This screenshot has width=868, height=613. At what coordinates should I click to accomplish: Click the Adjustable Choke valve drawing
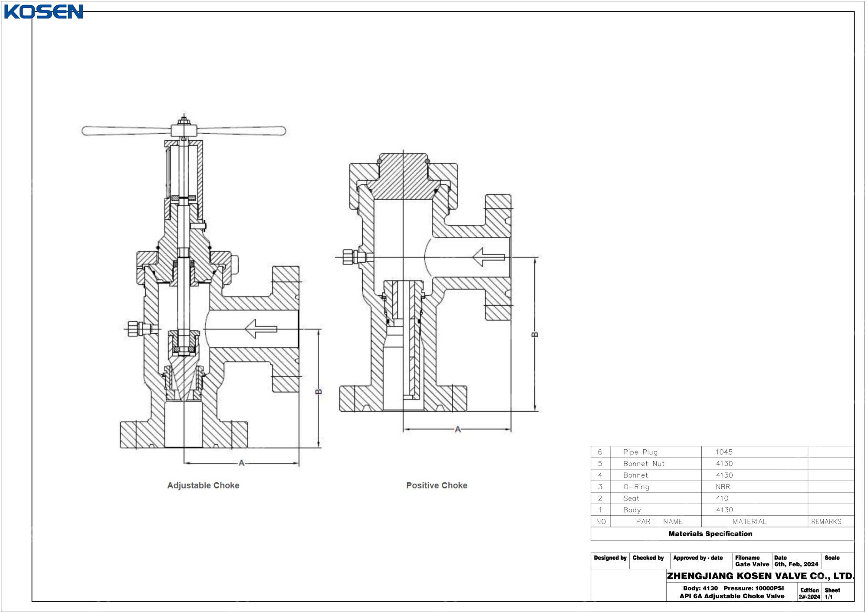(202, 291)
